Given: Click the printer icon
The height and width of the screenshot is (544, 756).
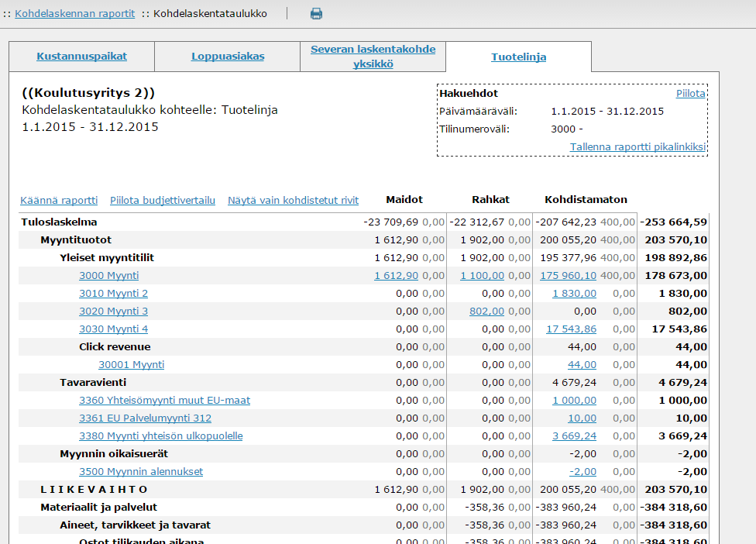Looking at the screenshot, I should click(316, 13).
